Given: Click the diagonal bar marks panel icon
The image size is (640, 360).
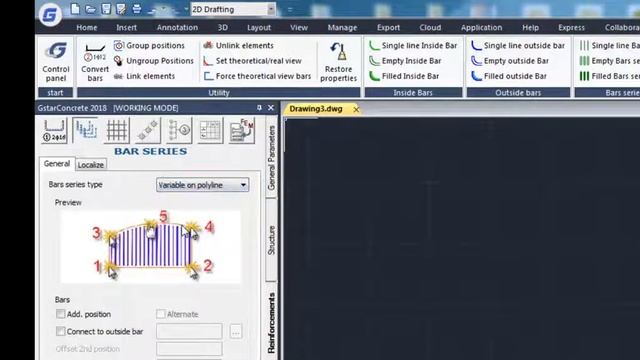Looking at the screenshot, I should [148, 131].
